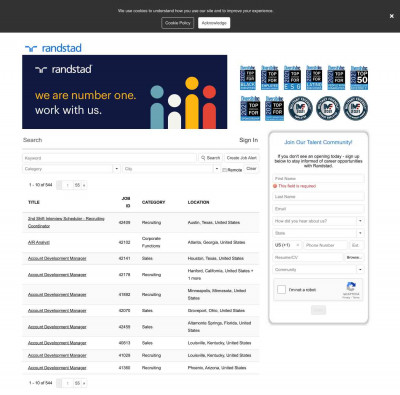Open the Community dropdown
The height and width of the screenshot is (395, 400).
pos(318,270)
